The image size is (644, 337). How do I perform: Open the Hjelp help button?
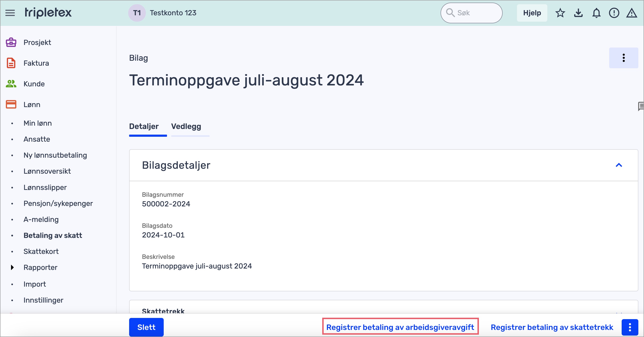532,13
